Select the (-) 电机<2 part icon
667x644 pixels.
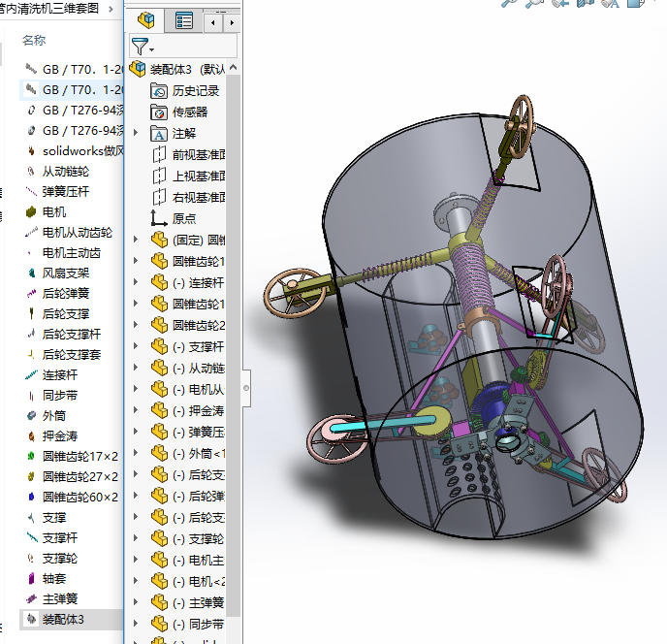160,581
